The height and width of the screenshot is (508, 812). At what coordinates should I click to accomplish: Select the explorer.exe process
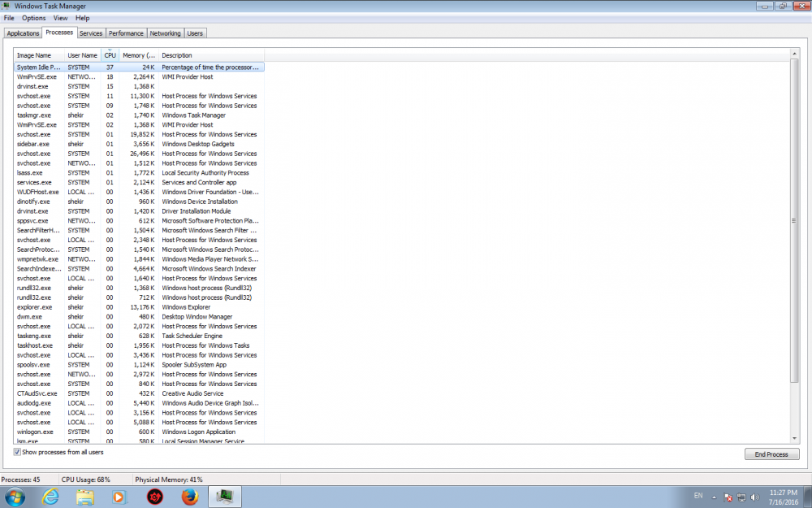click(139, 307)
